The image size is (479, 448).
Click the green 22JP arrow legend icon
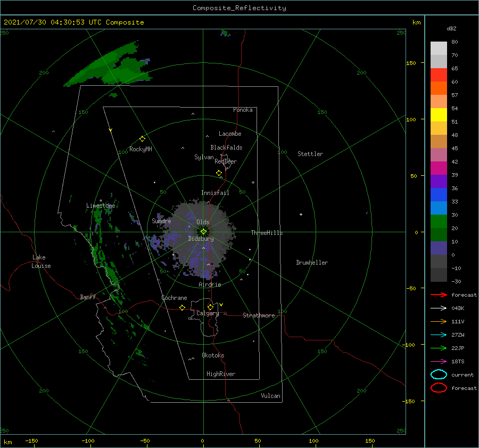pos(439,348)
